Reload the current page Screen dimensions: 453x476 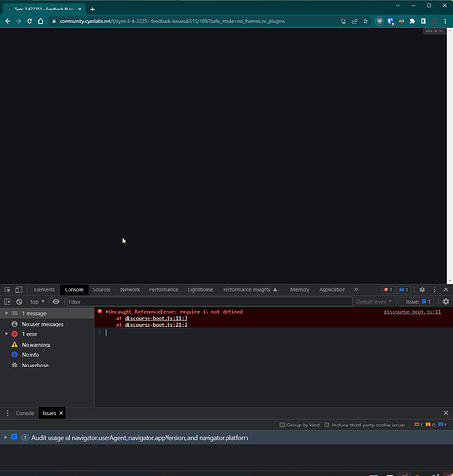(30, 21)
